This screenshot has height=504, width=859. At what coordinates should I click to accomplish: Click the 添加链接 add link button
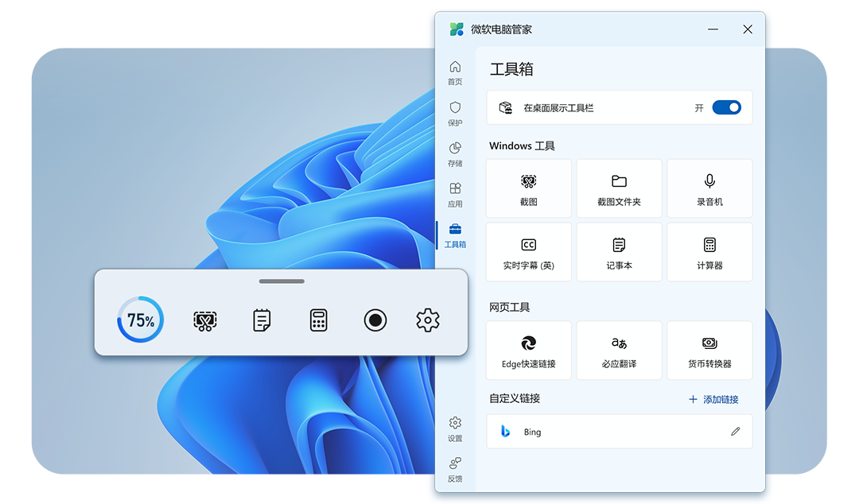(713, 399)
